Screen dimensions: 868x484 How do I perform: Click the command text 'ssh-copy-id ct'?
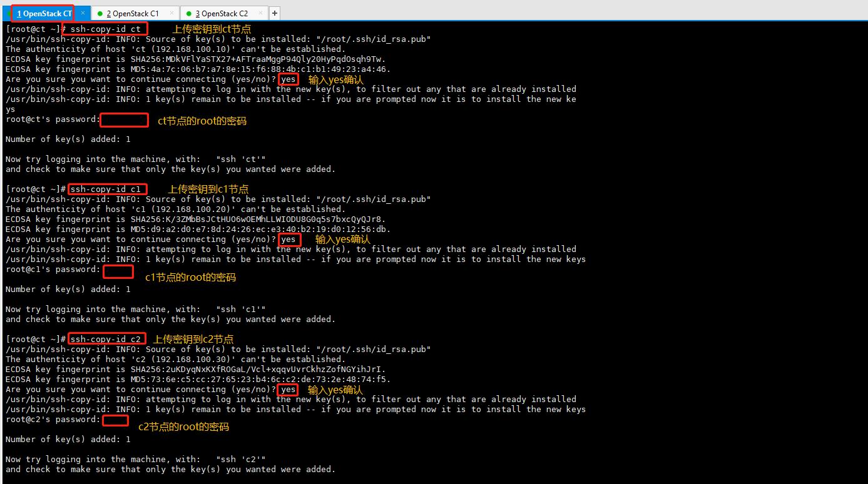pos(105,29)
